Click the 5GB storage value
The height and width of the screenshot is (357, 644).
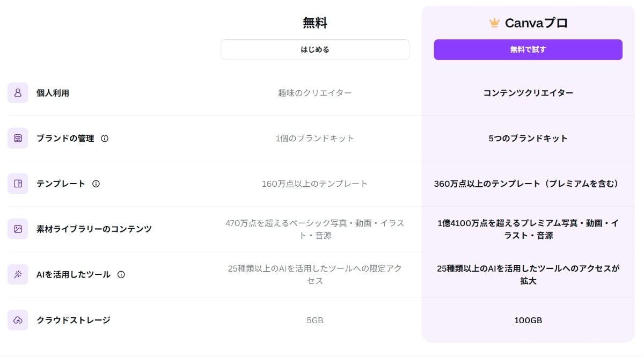(x=315, y=320)
